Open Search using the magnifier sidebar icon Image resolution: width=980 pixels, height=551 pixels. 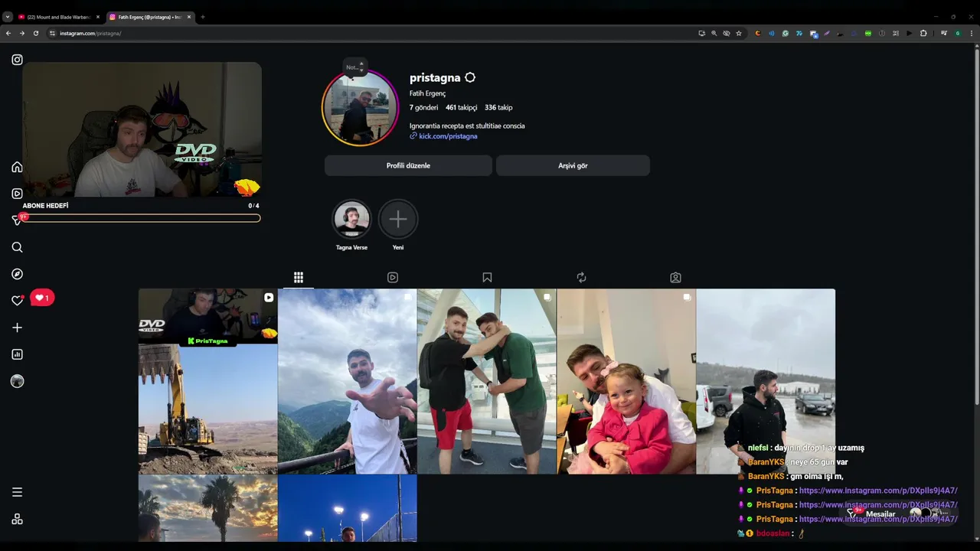[17, 247]
